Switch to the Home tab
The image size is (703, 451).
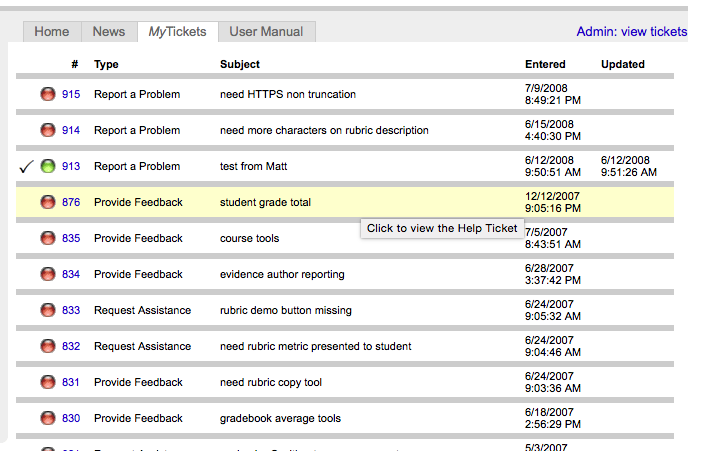(x=52, y=31)
